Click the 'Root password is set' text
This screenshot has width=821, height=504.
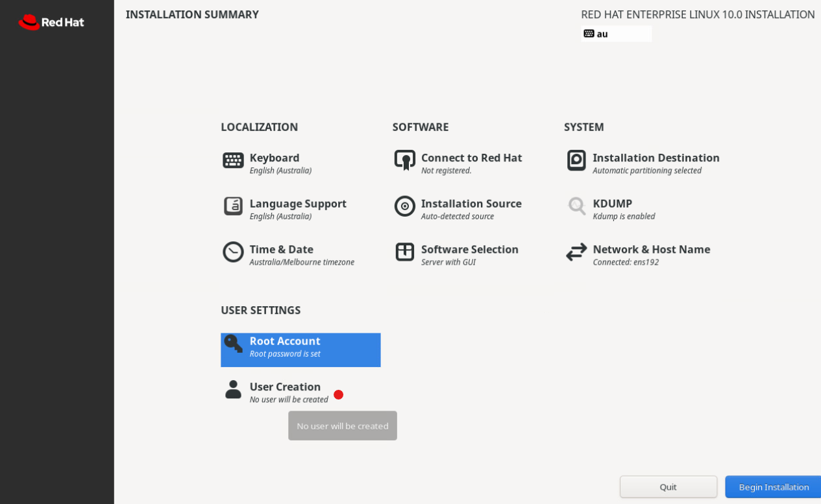(x=285, y=354)
